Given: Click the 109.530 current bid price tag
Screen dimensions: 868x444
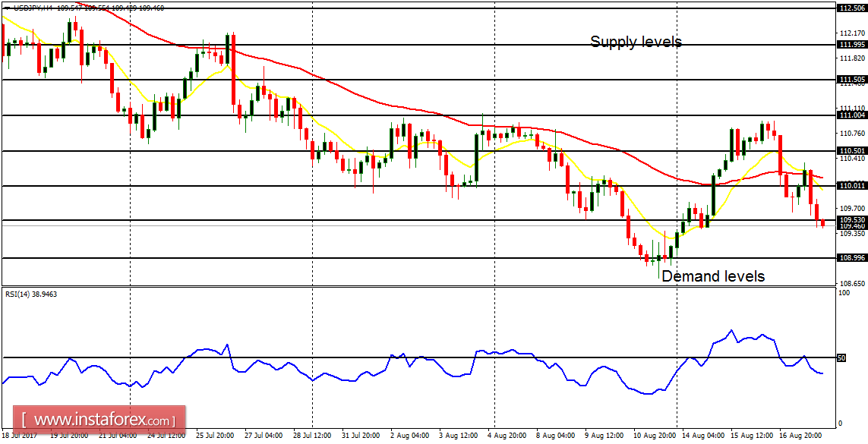Looking at the screenshot, I should [848, 219].
